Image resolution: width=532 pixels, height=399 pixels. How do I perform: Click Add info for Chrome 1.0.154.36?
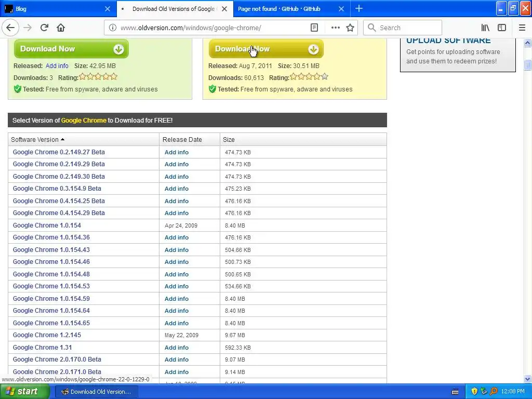click(x=177, y=237)
